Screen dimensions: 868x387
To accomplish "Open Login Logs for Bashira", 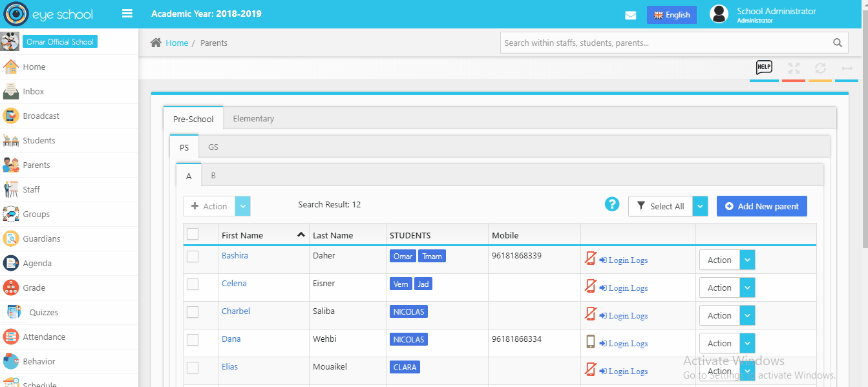I will [623, 260].
